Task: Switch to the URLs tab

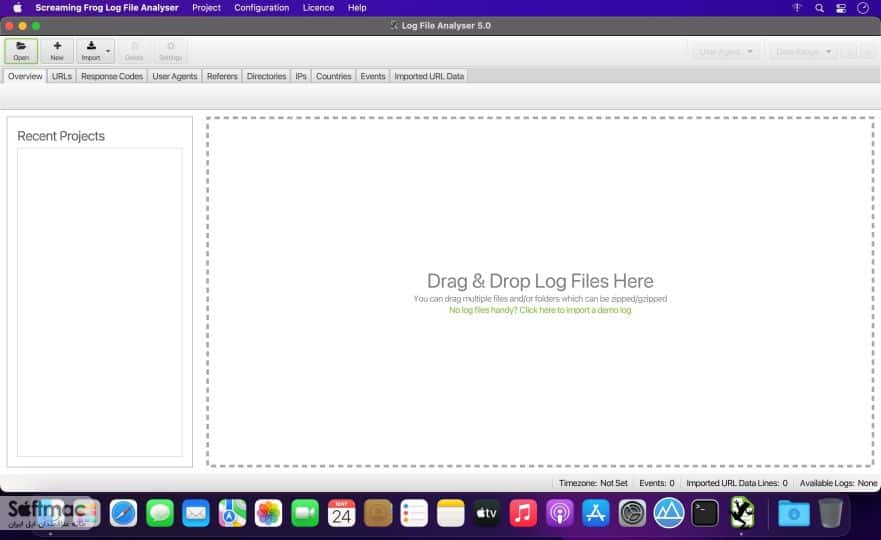Action: pyautogui.click(x=62, y=76)
